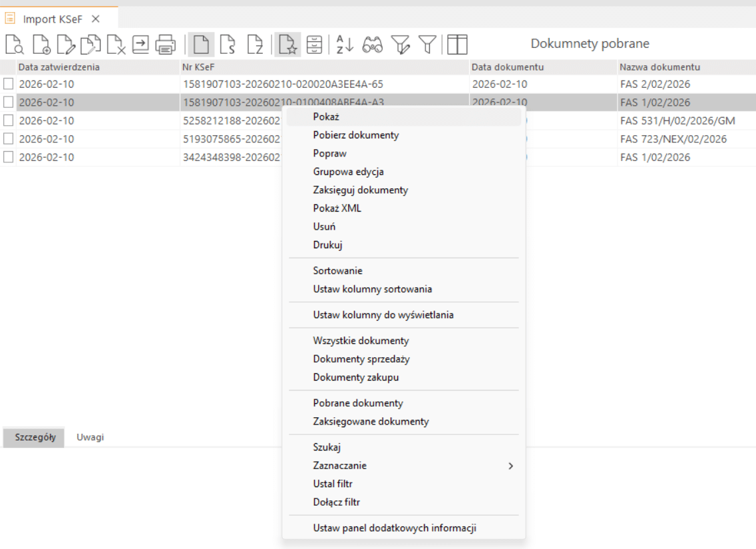Click the binoculars search icon
756x549 pixels.
point(372,45)
